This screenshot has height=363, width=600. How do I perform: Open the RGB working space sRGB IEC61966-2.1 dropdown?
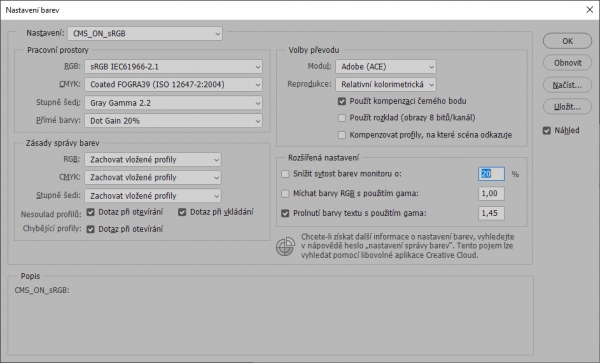(x=173, y=67)
